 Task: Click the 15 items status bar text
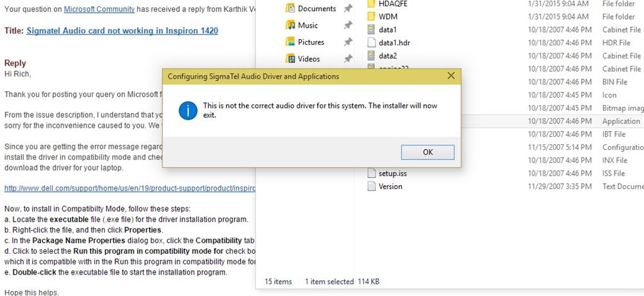point(278,282)
